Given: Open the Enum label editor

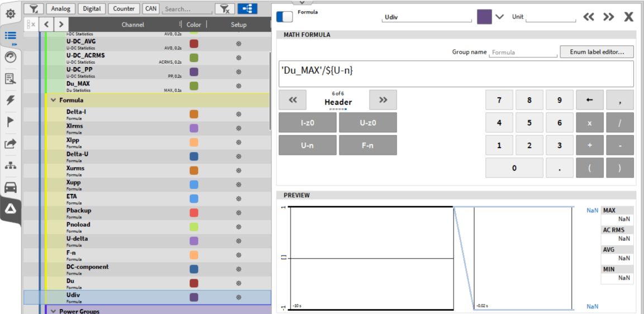Looking at the screenshot, I should coord(597,52).
